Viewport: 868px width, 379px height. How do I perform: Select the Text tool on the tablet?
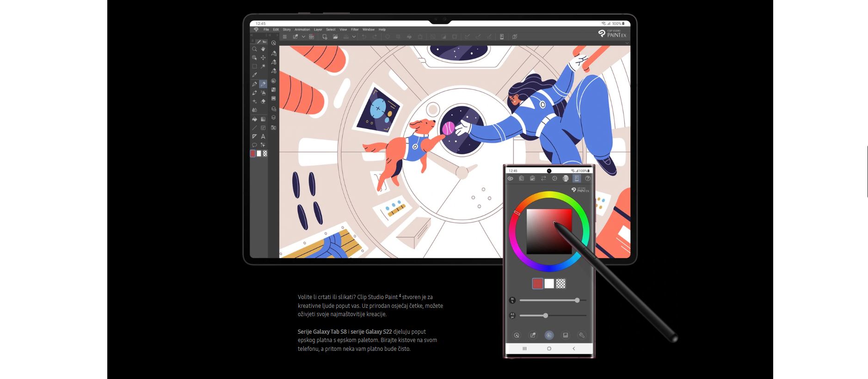263,137
